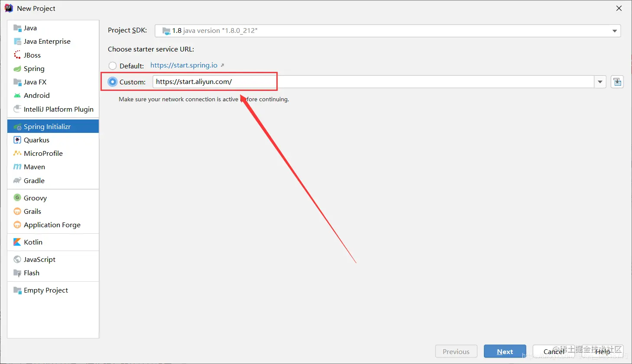Select Java FX project type
The image size is (632, 364).
pyautogui.click(x=53, y=82)
